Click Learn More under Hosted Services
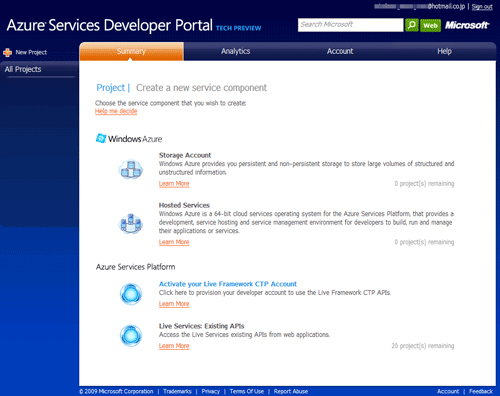500x396 pixels. [174, 242]
